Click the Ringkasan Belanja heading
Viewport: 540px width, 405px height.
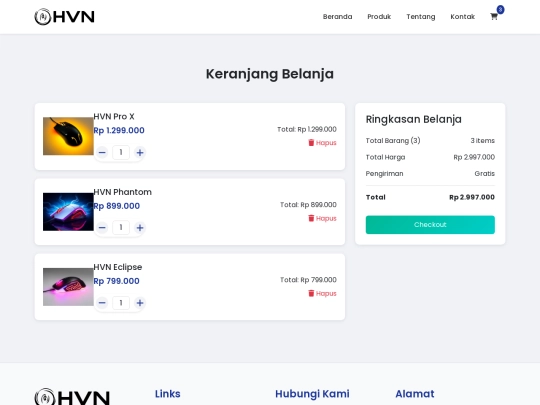point(414,119)
